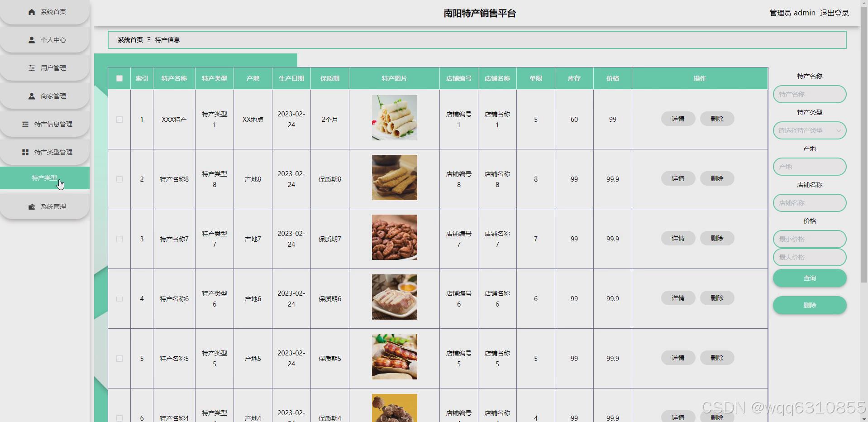Open 详情 for 特产名称5
This screenshot has width=868, height=422.
[678, 358]
